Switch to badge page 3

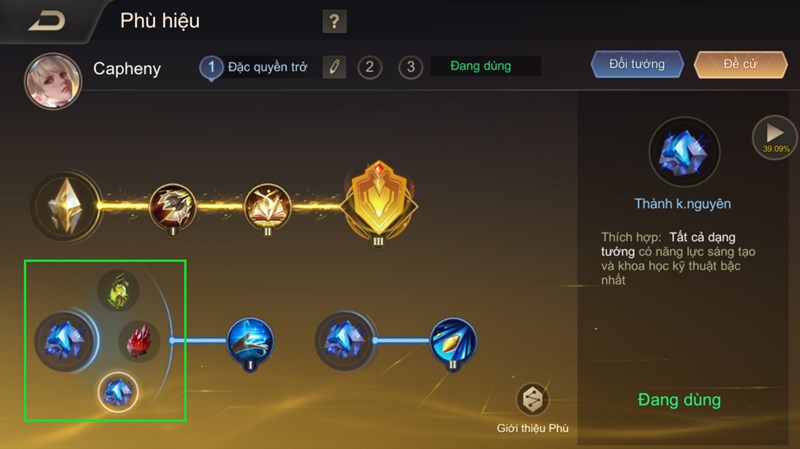(x=411, y=67)
